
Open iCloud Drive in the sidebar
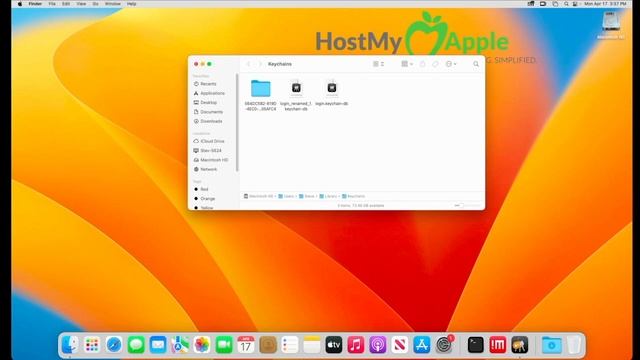tap(212, 141)
